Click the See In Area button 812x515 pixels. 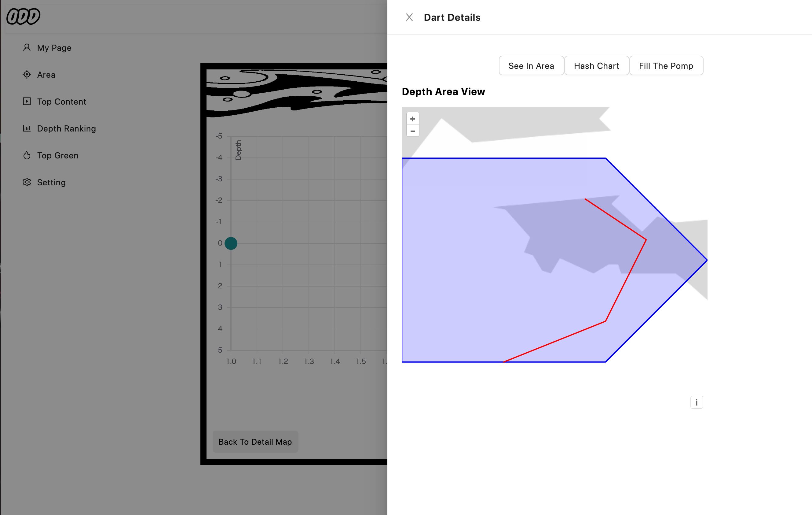click(x=532, y=65)
